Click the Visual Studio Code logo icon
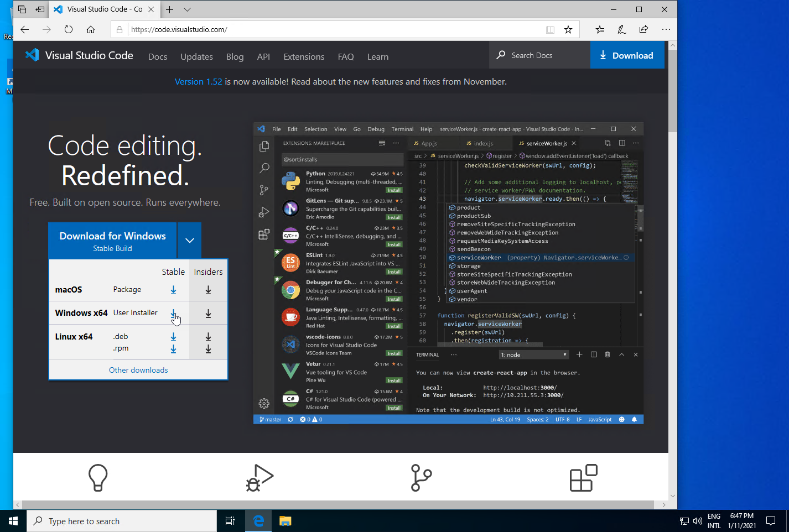The image size is (789, 532). (32, 55)
